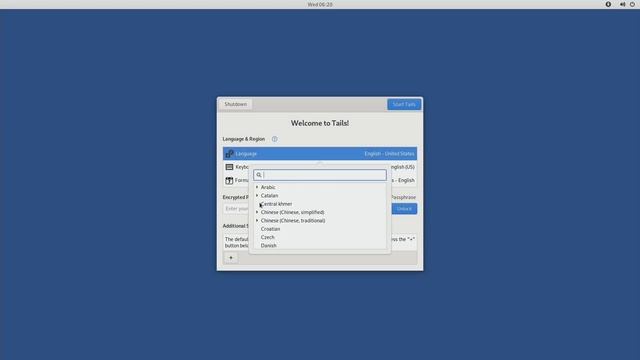Click the Formats calendar icon
This screenshot has width=640, height=360.
(x=229, y=180)
